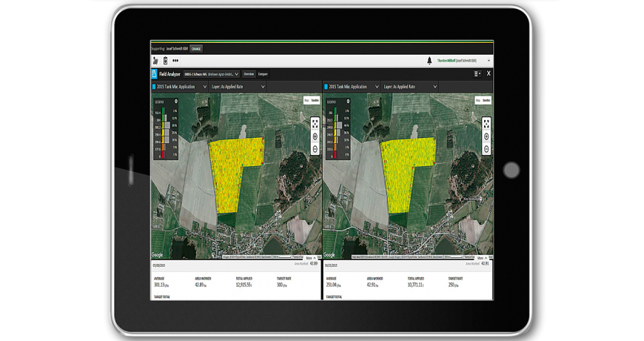Viewport: 644px width, 341px height.
Task: Switch the right map to Satellite view
Action: click(486, 100)
